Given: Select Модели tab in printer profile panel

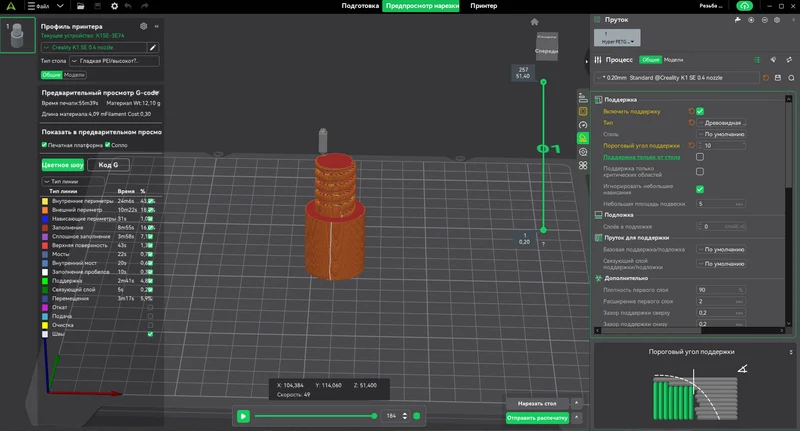Looking at the screenshot, I should pos(74,75).
